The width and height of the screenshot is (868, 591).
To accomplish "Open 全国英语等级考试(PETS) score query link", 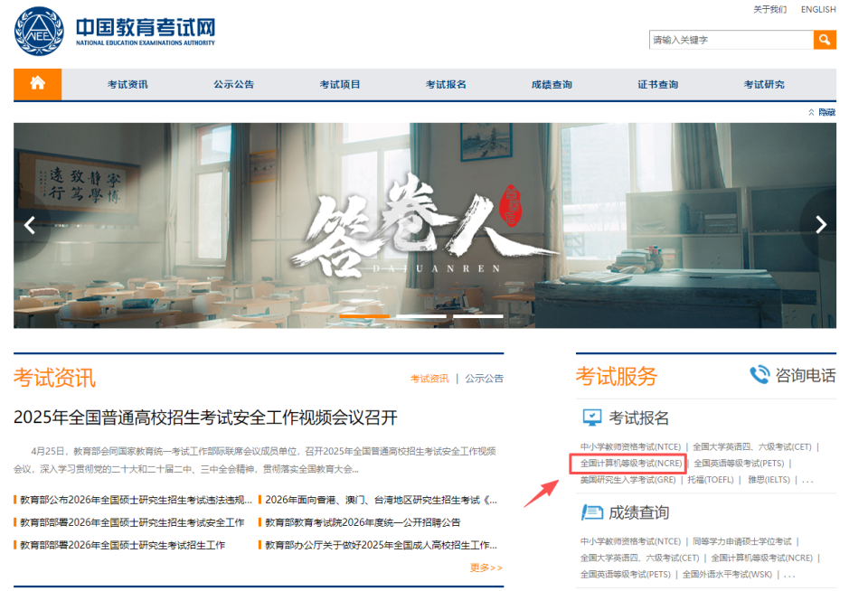I will (x=626, y=575).
